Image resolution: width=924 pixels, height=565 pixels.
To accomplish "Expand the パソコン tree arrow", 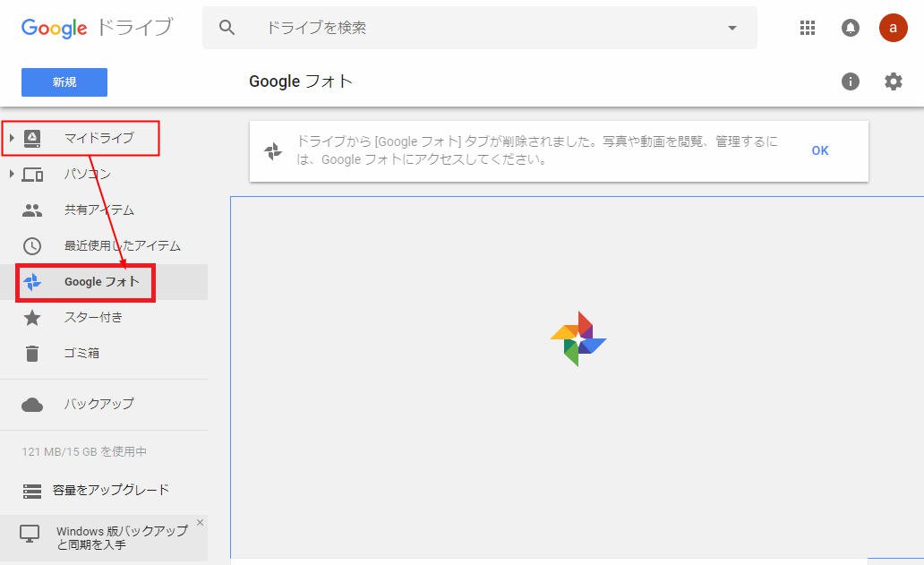I will point(12,174).
